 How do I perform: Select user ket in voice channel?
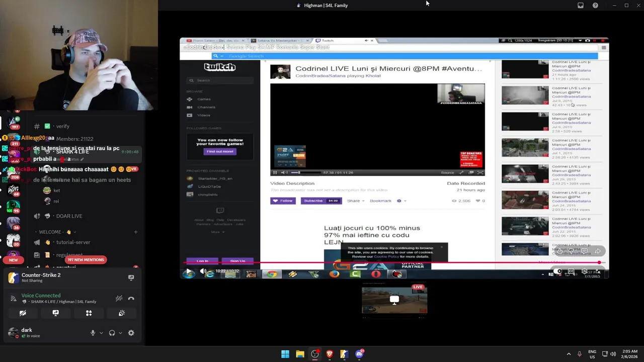[51, 191]
